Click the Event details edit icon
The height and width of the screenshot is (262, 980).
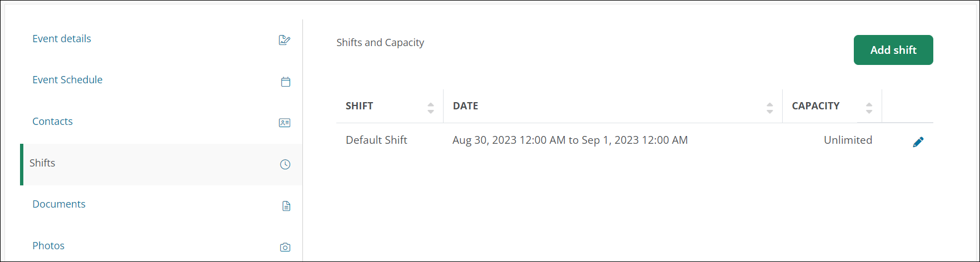click(285, 40)
